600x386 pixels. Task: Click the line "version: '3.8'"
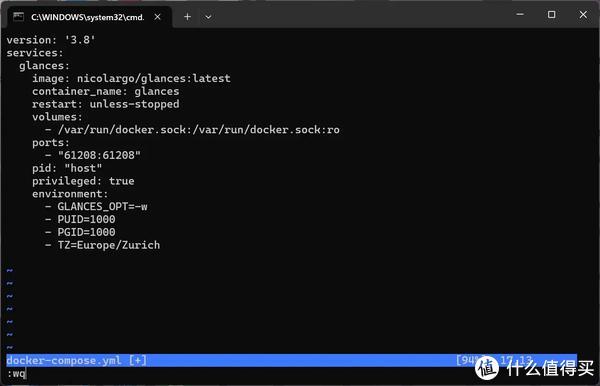click(51, 40)
